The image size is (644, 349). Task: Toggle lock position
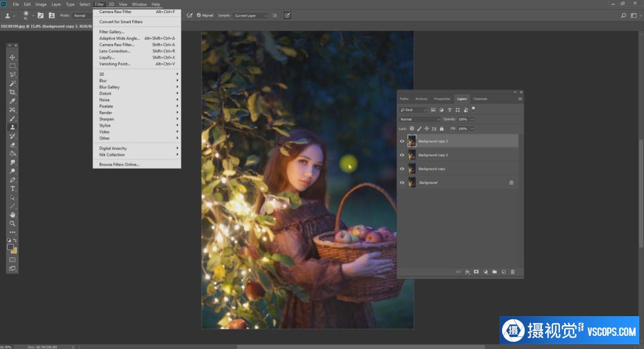point(427,129)
